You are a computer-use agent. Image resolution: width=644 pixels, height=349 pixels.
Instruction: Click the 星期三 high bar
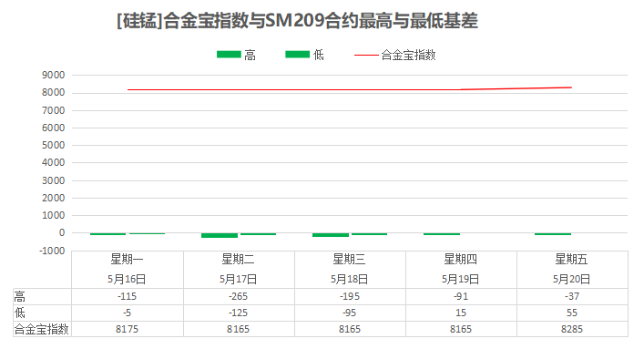pos(331,235)
